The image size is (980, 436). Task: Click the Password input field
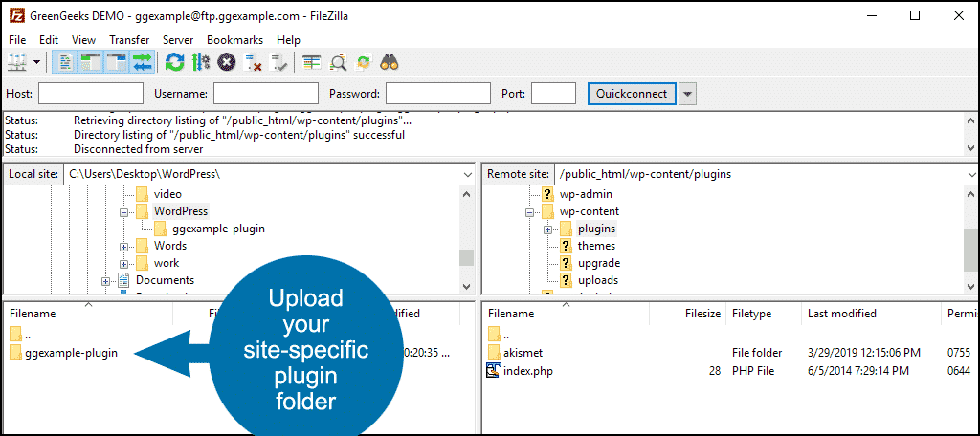click(438, 94)
